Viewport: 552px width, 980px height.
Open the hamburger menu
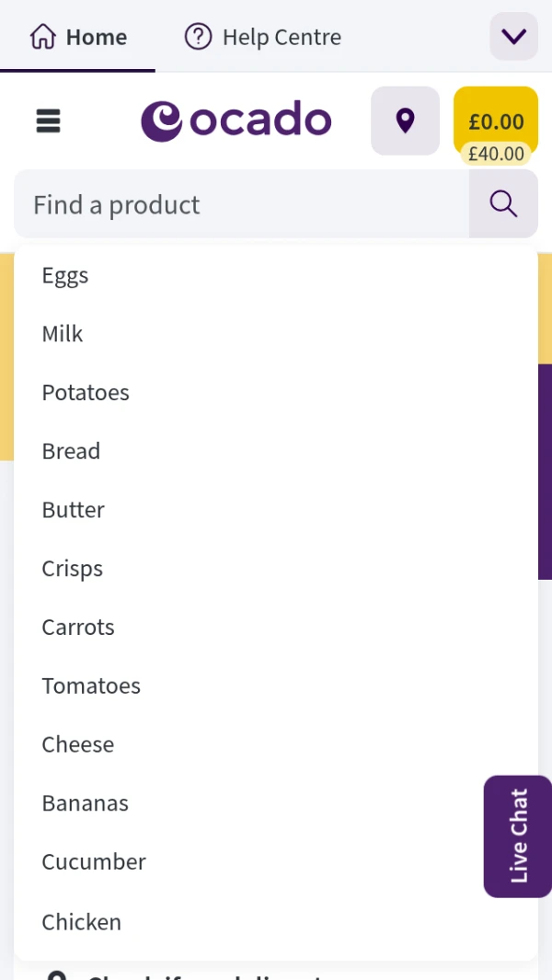pos(48,121)
